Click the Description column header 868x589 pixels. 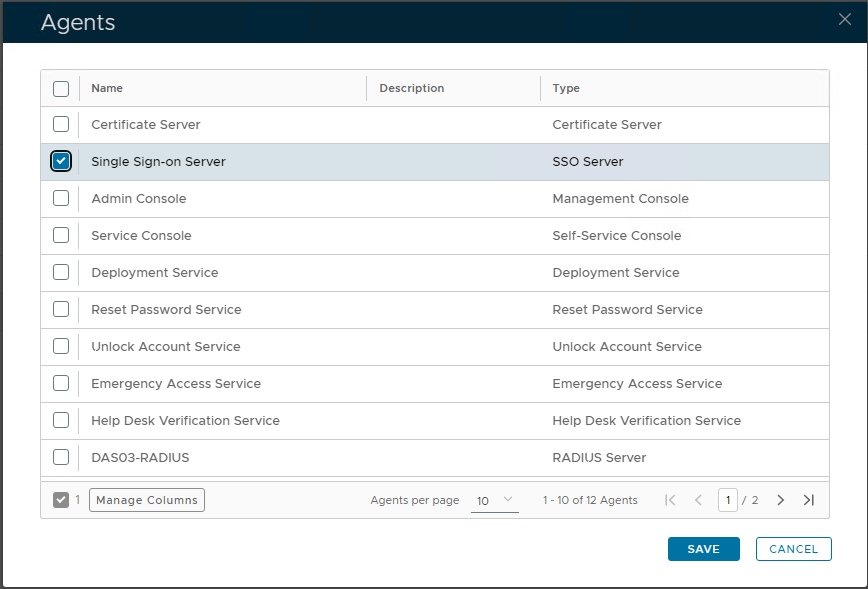click(411, 88)
